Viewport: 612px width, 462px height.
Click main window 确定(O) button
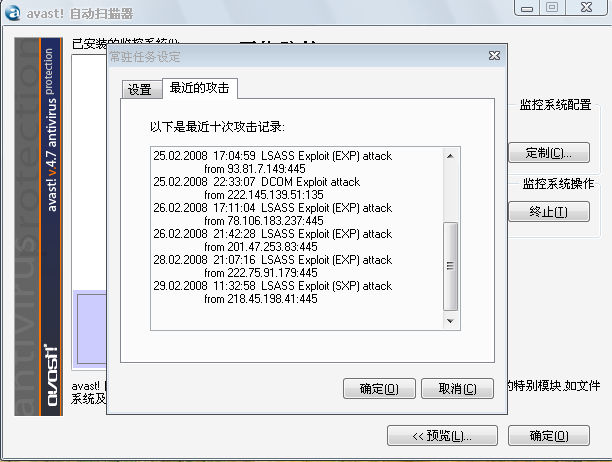point(549,435)
